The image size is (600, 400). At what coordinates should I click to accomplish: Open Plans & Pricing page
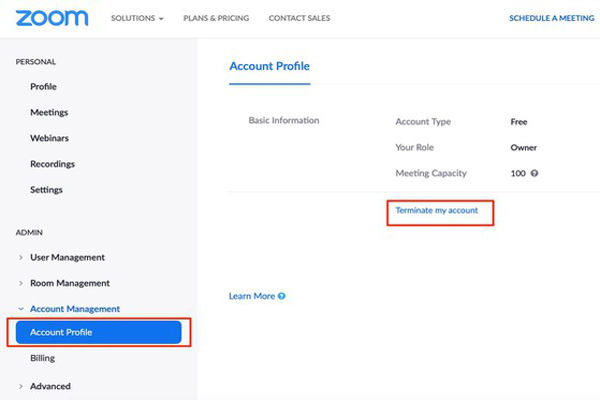[216, 18]
